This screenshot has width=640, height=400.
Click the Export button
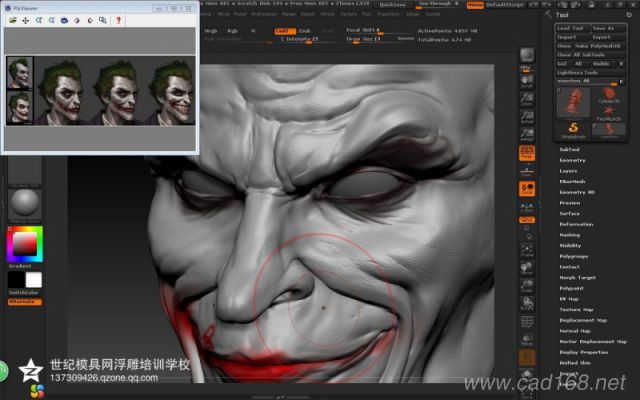pos(609,37)
